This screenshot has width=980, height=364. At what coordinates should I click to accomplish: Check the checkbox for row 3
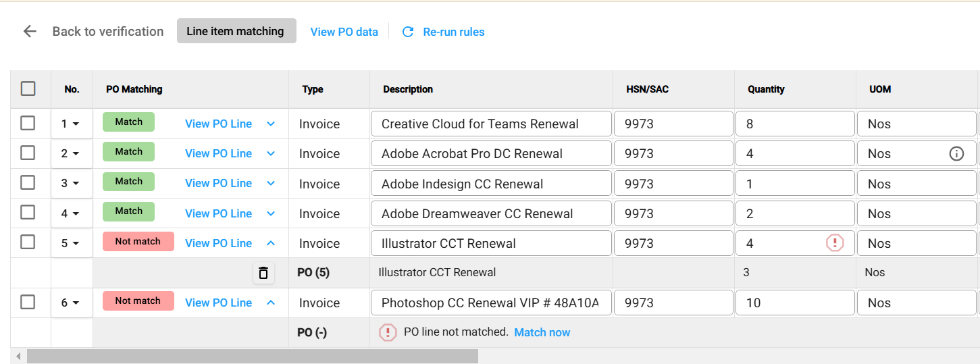28,183
